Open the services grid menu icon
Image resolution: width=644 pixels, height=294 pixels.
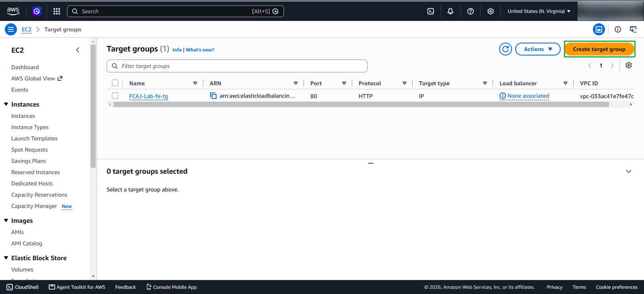57,11
